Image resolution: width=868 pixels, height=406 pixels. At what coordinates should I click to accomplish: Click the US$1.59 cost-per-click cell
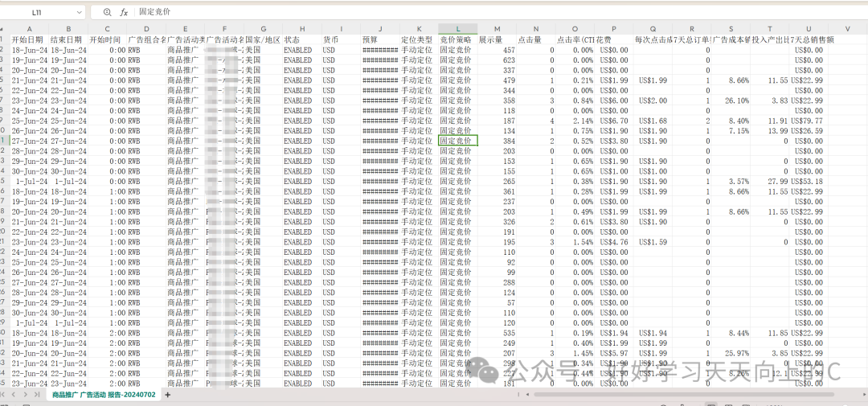click(x=653, y=242)
